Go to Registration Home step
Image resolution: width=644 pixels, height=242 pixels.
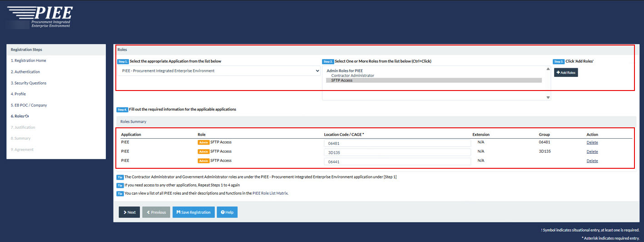coord(28,60)
